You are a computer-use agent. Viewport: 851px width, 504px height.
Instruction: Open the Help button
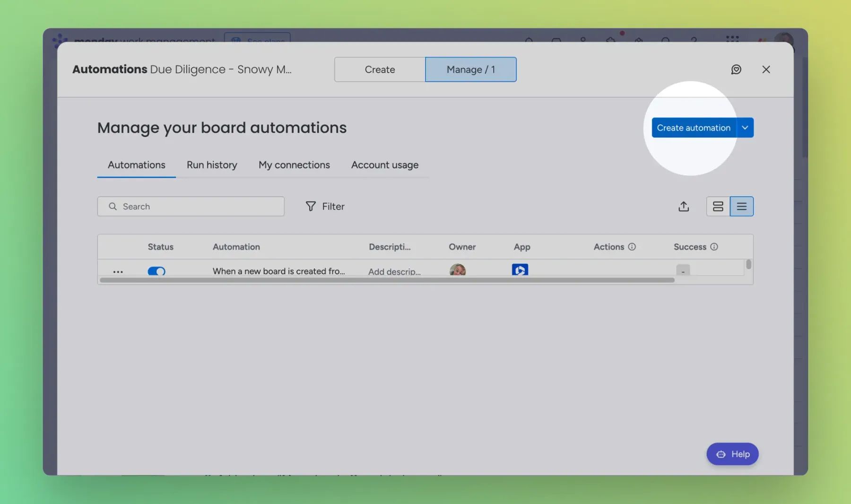coord(732,453)
